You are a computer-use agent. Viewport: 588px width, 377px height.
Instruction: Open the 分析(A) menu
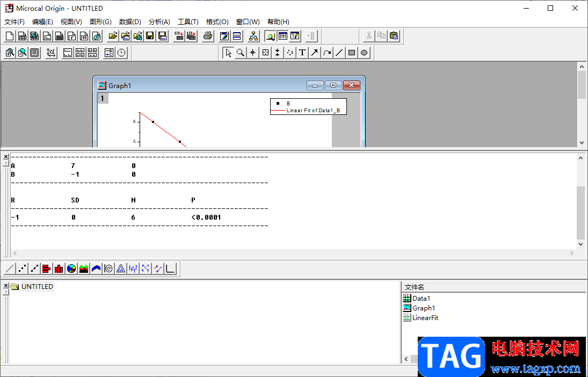(159, 22)
